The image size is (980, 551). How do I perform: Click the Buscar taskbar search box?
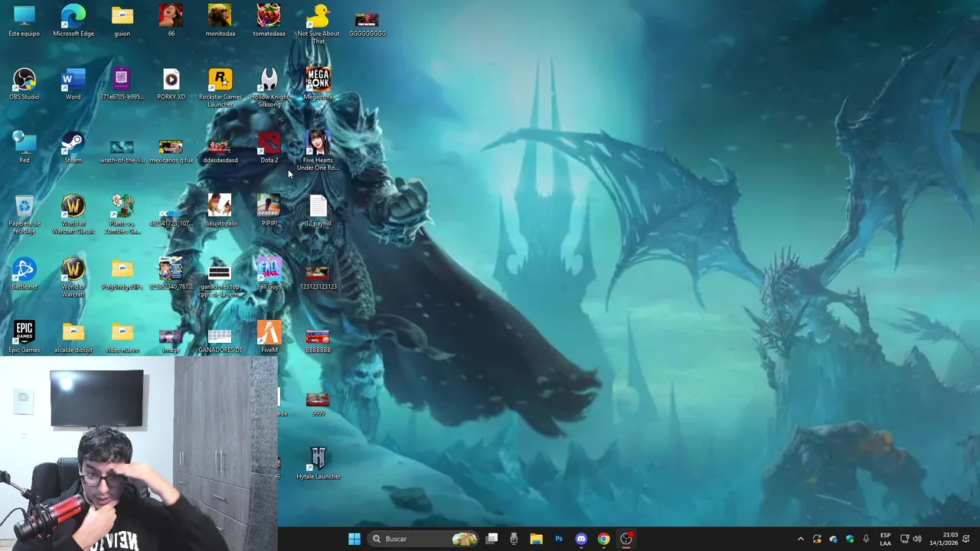pyautogui.click(x=423, y=539)
